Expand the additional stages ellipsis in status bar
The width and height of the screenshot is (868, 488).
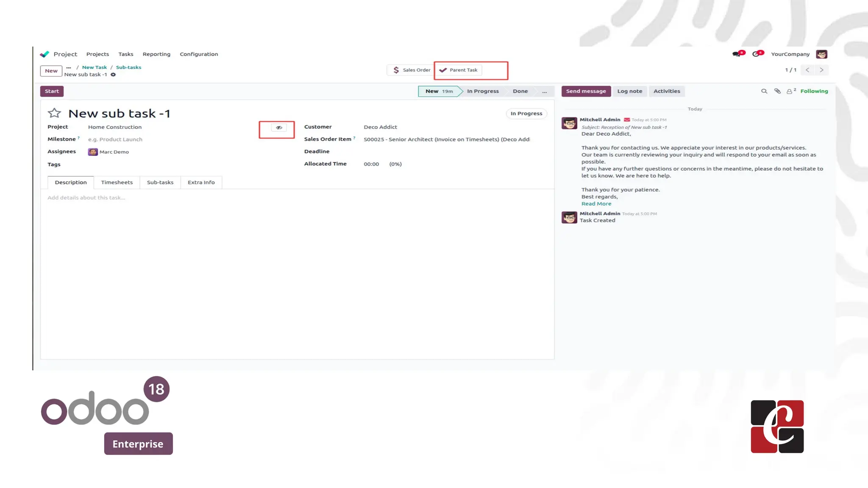click(544, 91)
